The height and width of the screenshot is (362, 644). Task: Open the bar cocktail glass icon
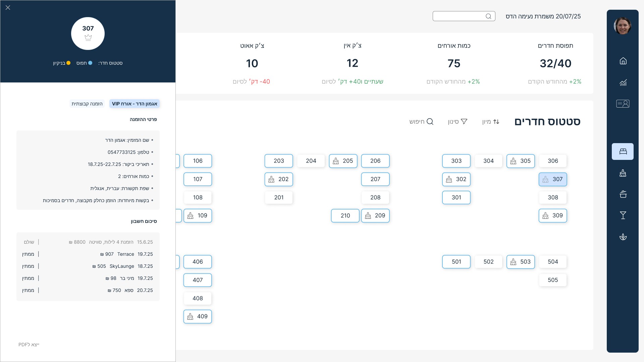[623, 216]
